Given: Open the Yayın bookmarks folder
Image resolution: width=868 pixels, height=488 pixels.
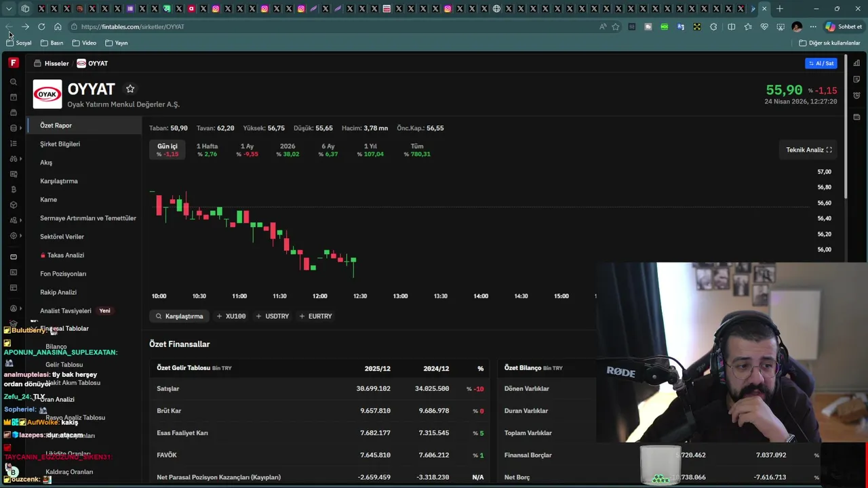Looking at the screenshot, I should pyautogui.click(x=117, y=43).
